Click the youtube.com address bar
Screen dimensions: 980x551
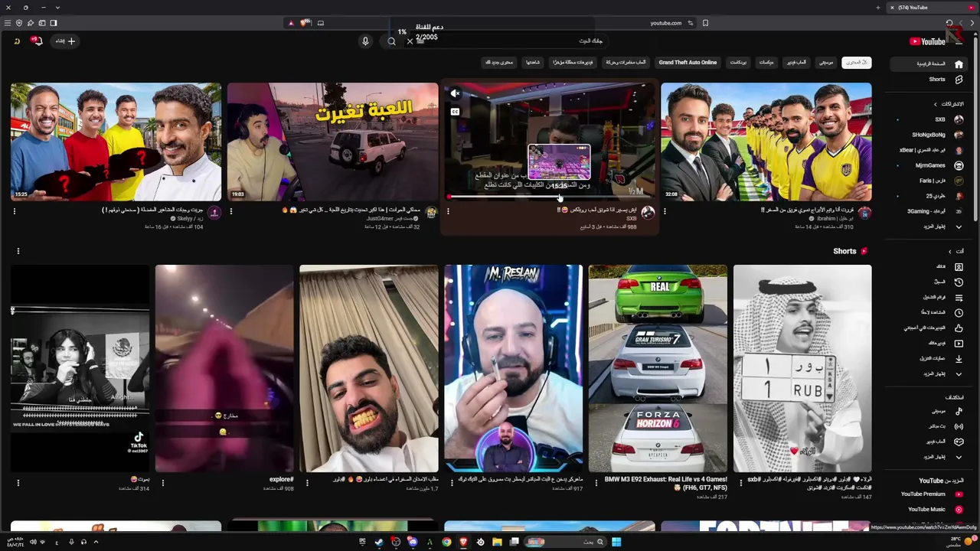(x=665, y=23)
